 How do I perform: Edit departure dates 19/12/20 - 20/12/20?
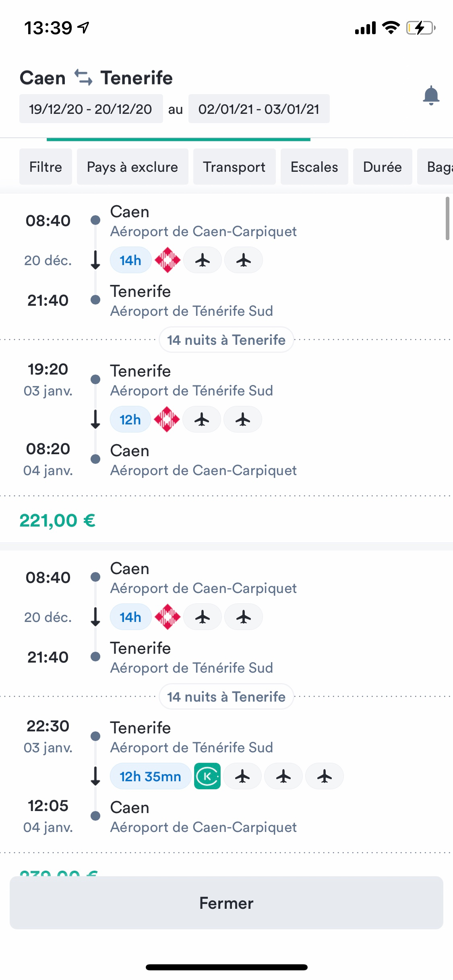pyautogui.click(x=91, y=109)
